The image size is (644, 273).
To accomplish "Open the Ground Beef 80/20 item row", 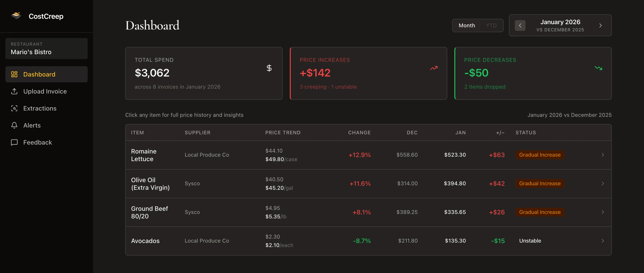I will pyautogui.click(x=368, y=212).
